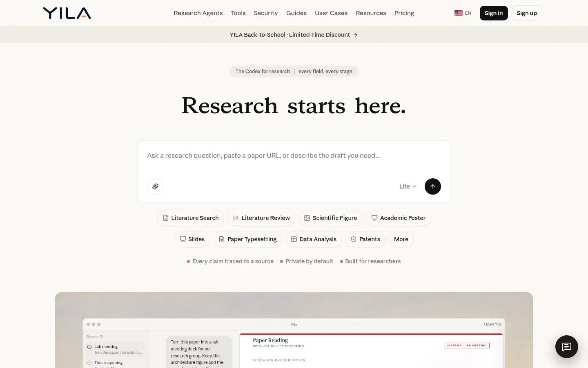Click the Sign in button
This screenshot has width=588, height=368.
[494, 13]
